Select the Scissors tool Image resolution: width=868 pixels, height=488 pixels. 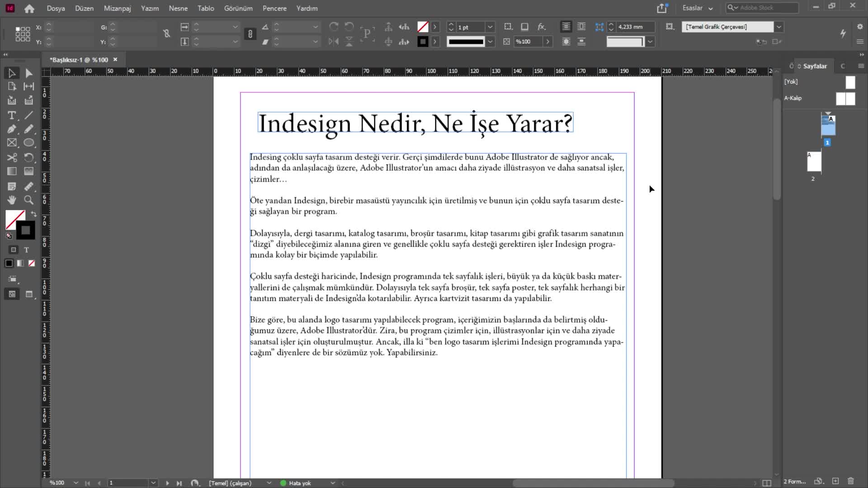12,157
